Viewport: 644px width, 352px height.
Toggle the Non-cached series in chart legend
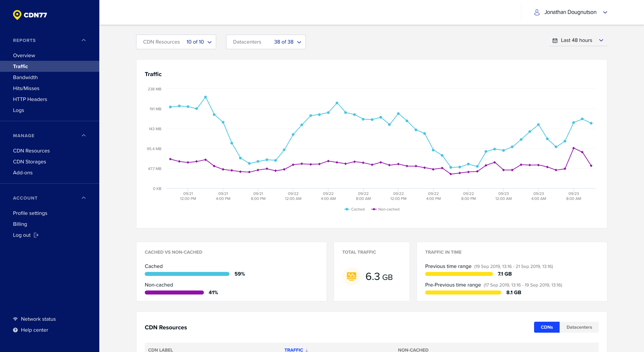click(385, 209)
